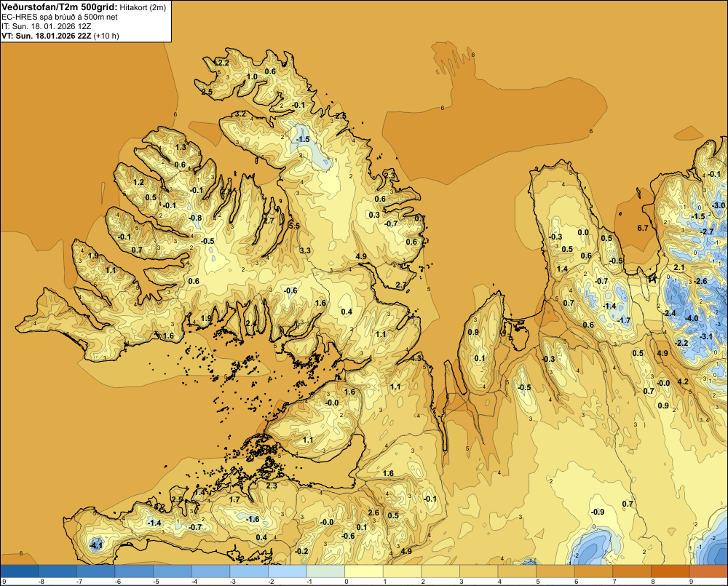
Task: Click the -2.6 temperature value on the map
Action: [700, 281]
